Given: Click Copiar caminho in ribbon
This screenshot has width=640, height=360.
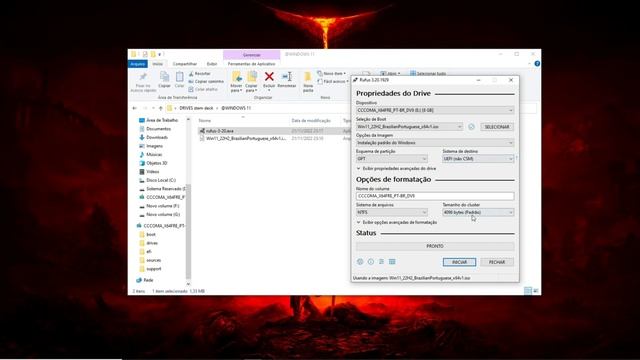Looking at the screenshot, I should (x=206, y=82).
